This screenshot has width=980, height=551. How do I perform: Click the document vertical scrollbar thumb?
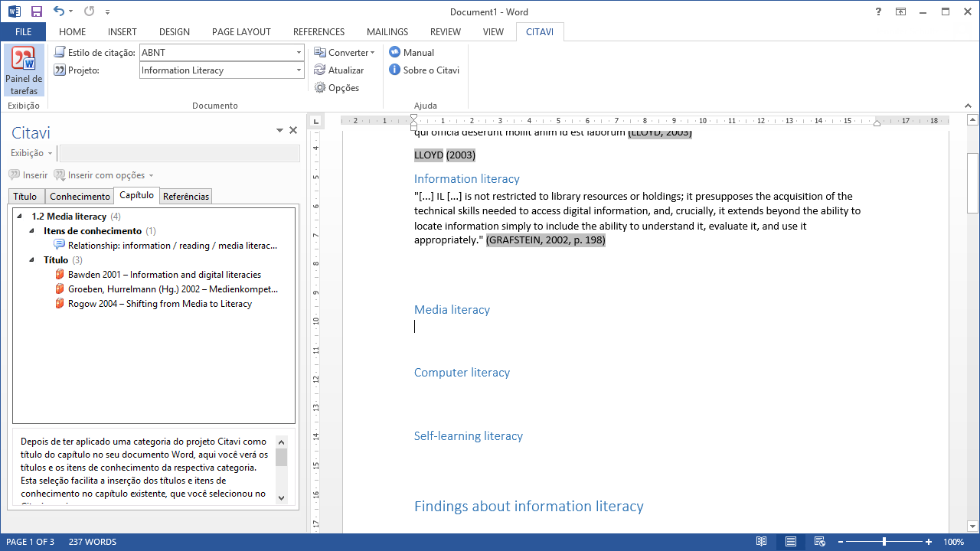[x=972, y=184]
